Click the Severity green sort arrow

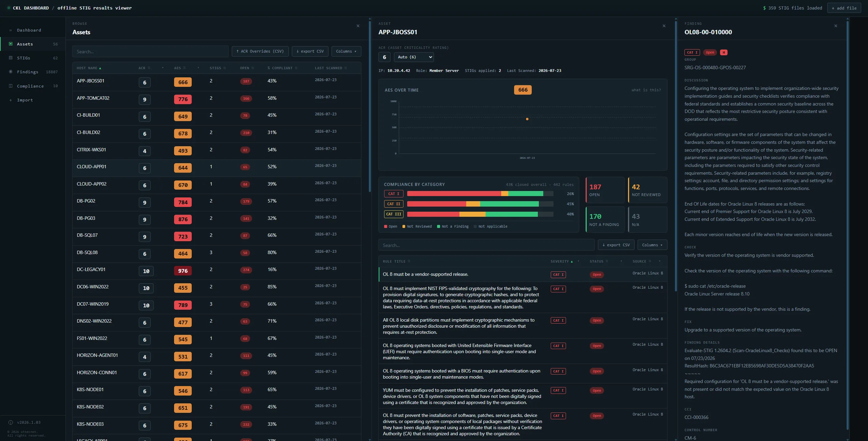point(572,262)
